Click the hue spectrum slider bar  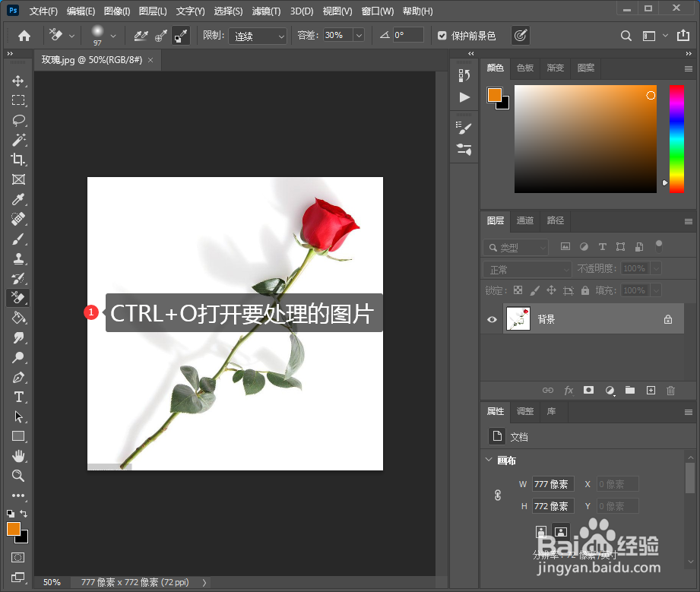676,139
